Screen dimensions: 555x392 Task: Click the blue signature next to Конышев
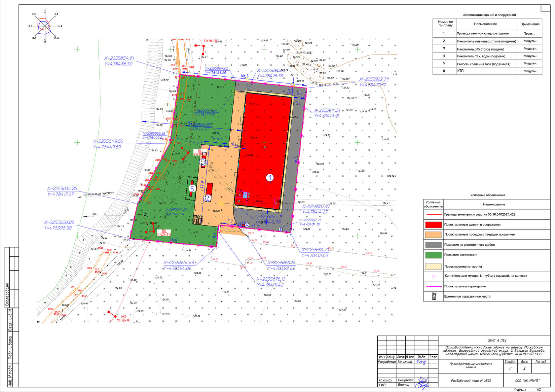[x=421, y=362]
